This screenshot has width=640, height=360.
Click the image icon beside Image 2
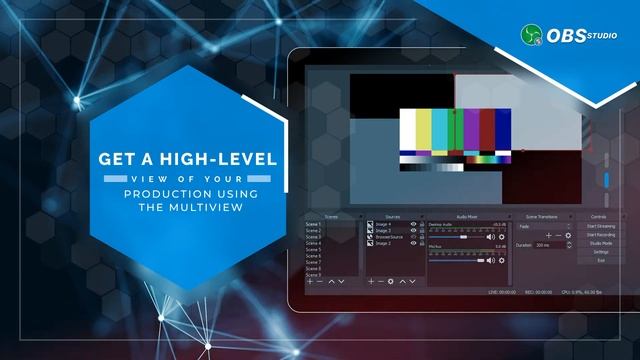pos(370,243)
